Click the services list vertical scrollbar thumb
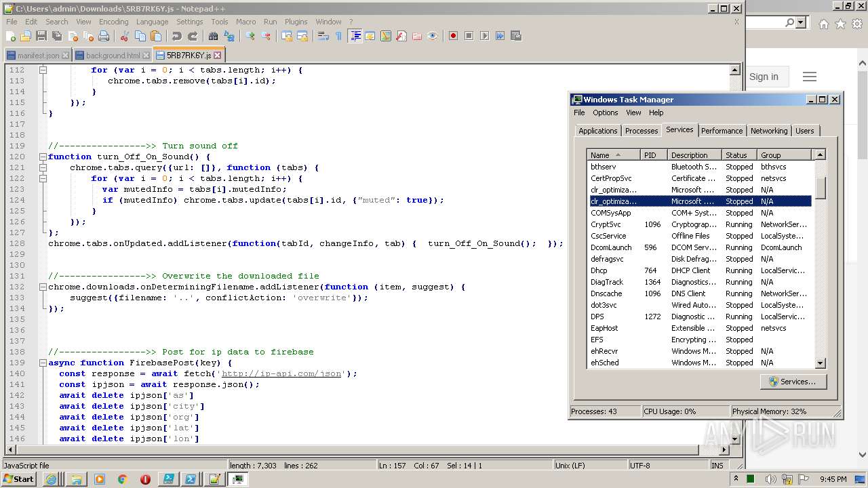This screenshot has width=868, height=488. (820, 188)
